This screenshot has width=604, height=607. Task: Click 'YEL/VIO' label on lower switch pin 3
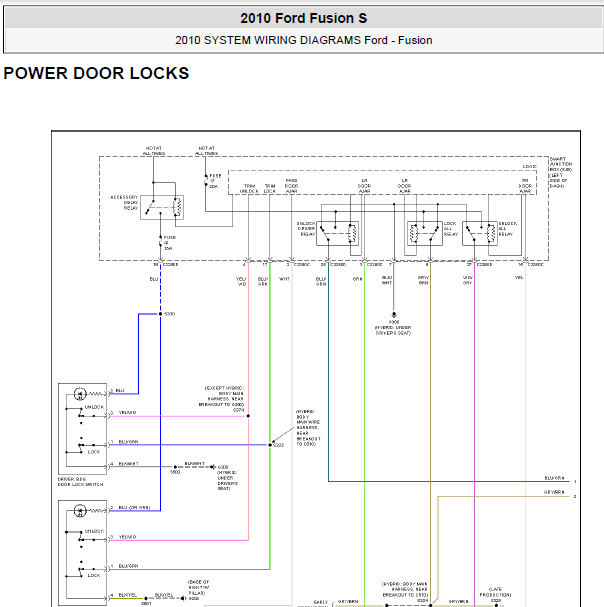point(127,537)
